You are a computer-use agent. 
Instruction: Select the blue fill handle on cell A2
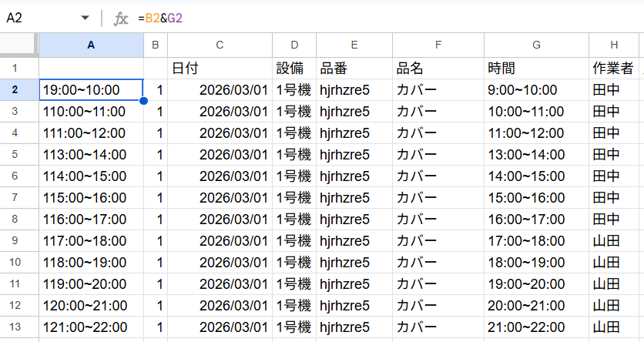click(x=143, y=101)
